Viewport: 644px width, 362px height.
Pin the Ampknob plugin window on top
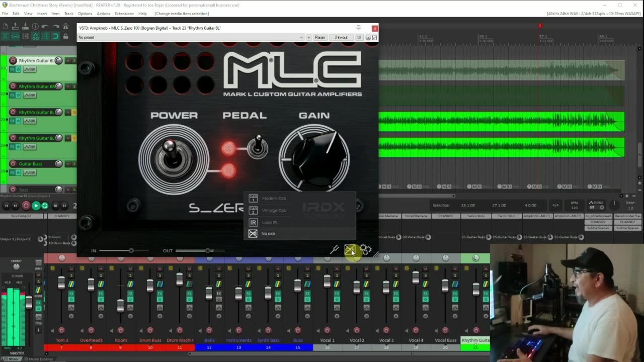point(358,28)
